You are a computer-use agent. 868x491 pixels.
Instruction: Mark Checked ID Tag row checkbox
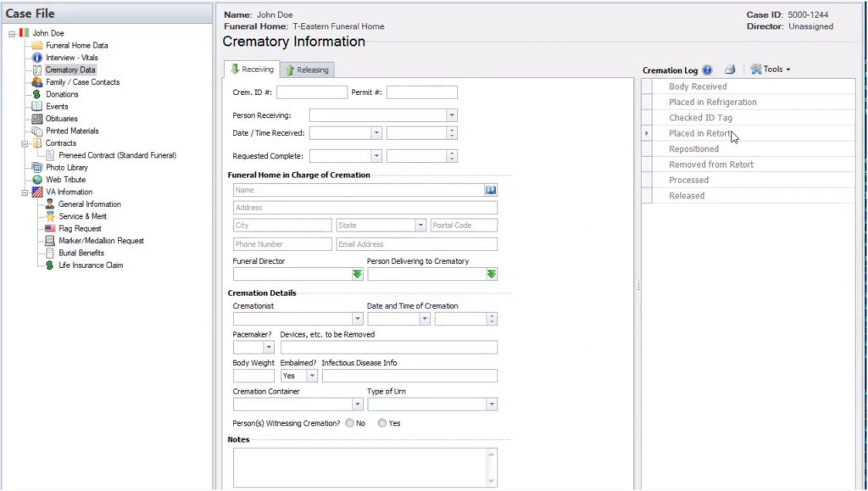[647, 117]
